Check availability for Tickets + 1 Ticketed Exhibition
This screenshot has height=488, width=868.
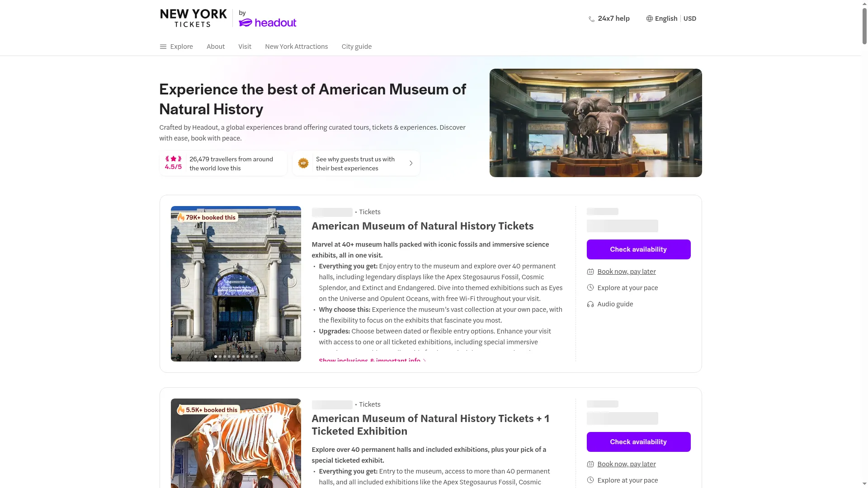pos(638,442)
